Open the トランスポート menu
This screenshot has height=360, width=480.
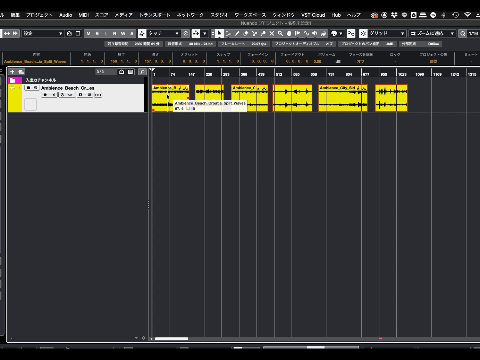coord(155,15)
